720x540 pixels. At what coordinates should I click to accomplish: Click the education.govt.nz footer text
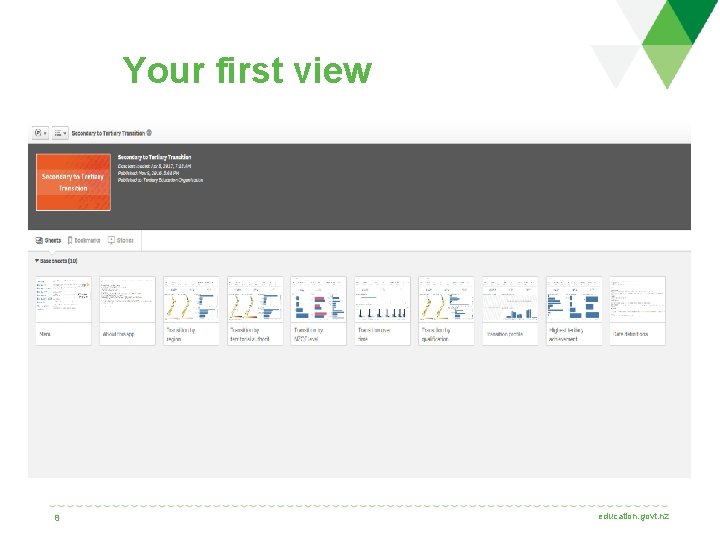[x=633, y=517]
